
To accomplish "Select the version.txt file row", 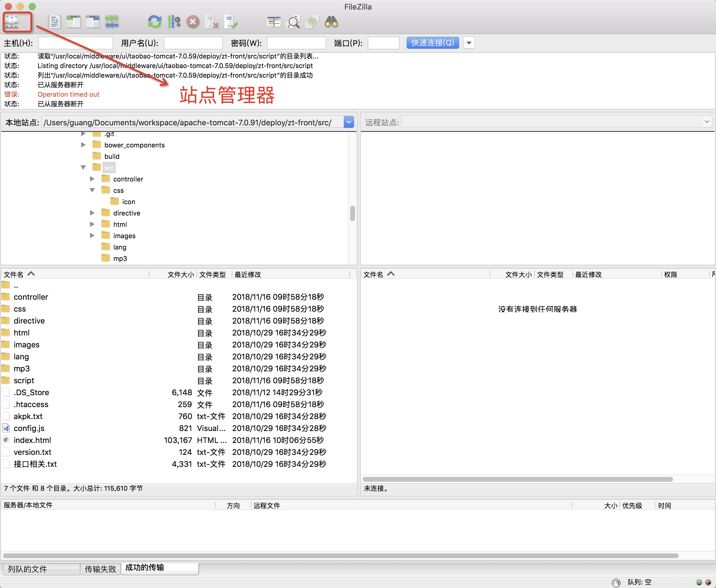I will click(179, 452).
